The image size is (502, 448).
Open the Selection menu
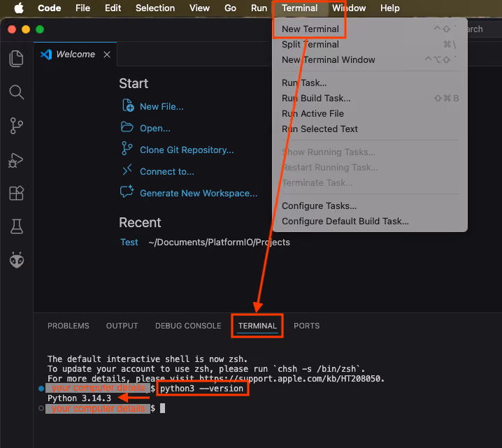tap(155, 8)
